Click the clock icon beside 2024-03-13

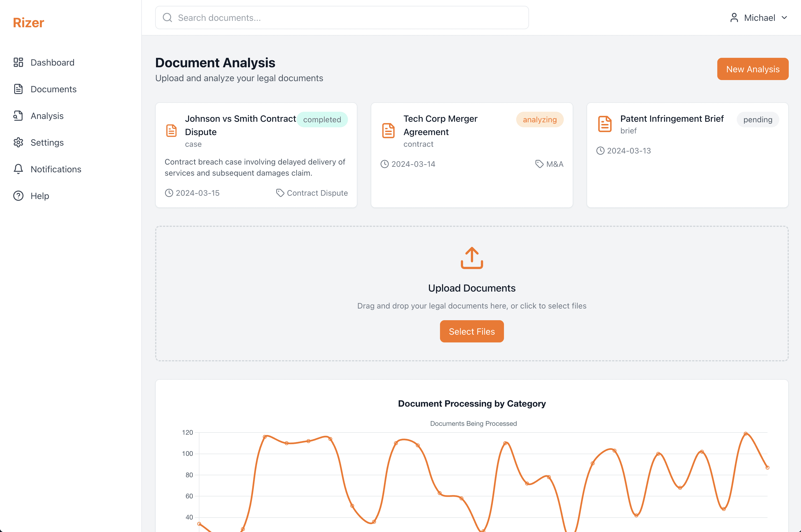[600, 151]
